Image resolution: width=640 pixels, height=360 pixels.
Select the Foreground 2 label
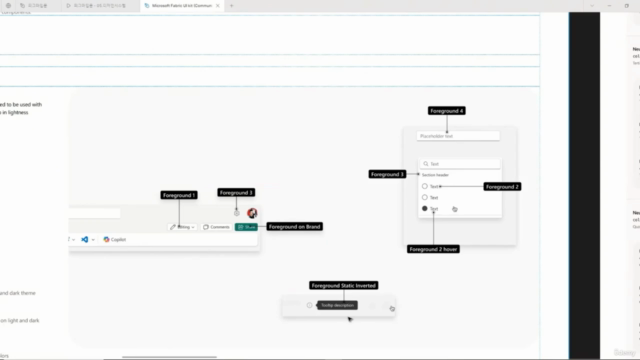502,187
